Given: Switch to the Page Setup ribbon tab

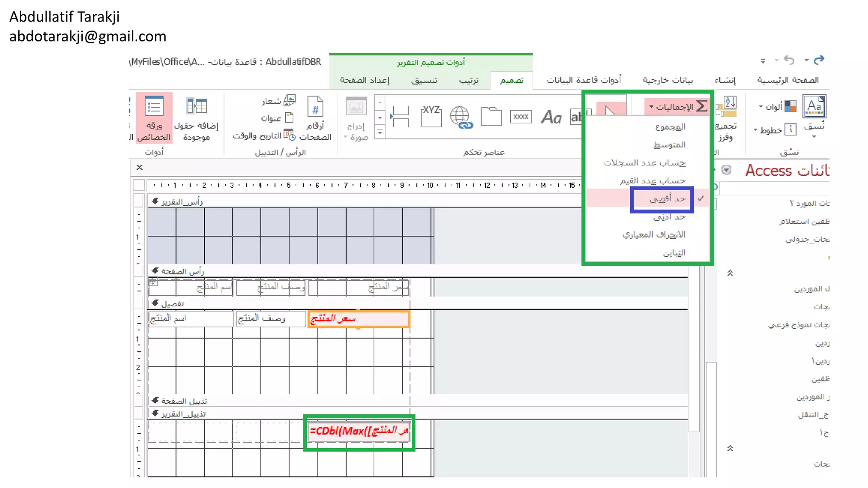Looking at the screenshot, I should click(364, 80).
